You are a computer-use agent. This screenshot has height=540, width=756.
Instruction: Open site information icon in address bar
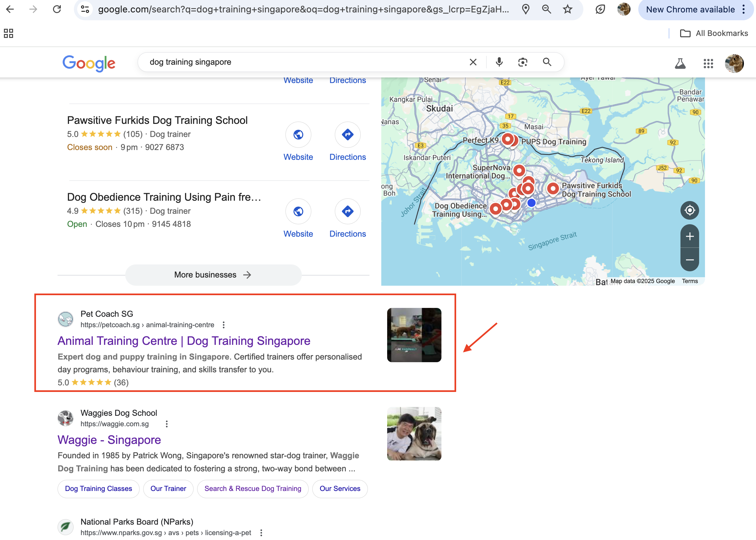85,9
